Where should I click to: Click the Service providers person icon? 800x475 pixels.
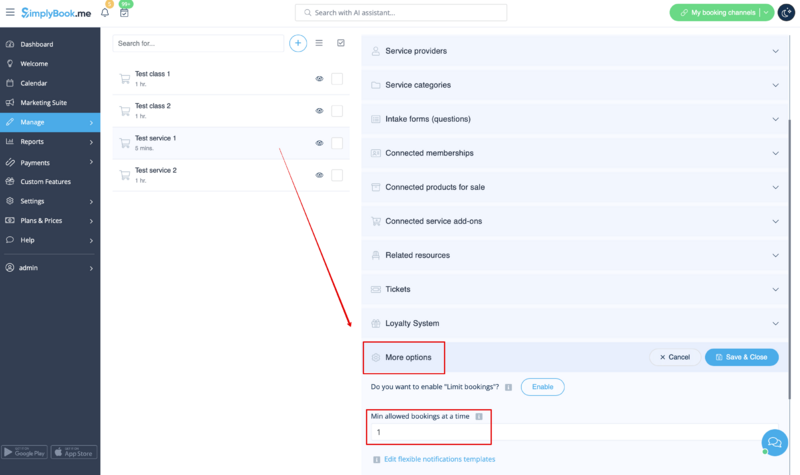point(376,51)
